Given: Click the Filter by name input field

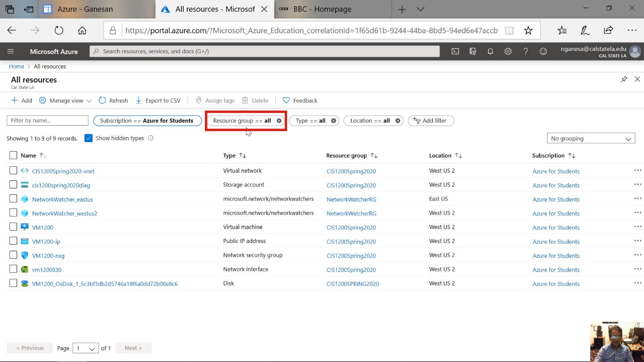Looking at the screenshot, I should pos(47,121).
